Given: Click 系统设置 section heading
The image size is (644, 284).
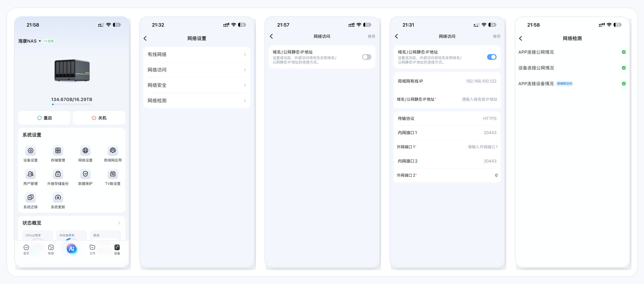Looking at the screenshot, I should pyautogui.click(x=32, y=135).
